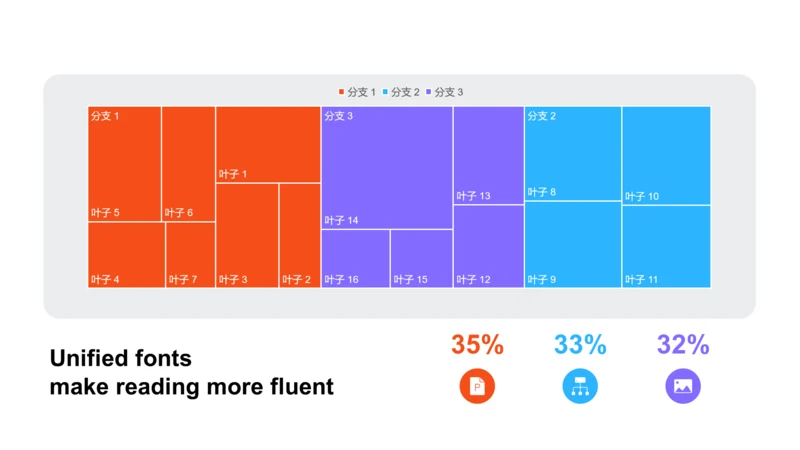Select the 叶子 13 purple block
Screen dimensions: 800x450
[489, 156]
